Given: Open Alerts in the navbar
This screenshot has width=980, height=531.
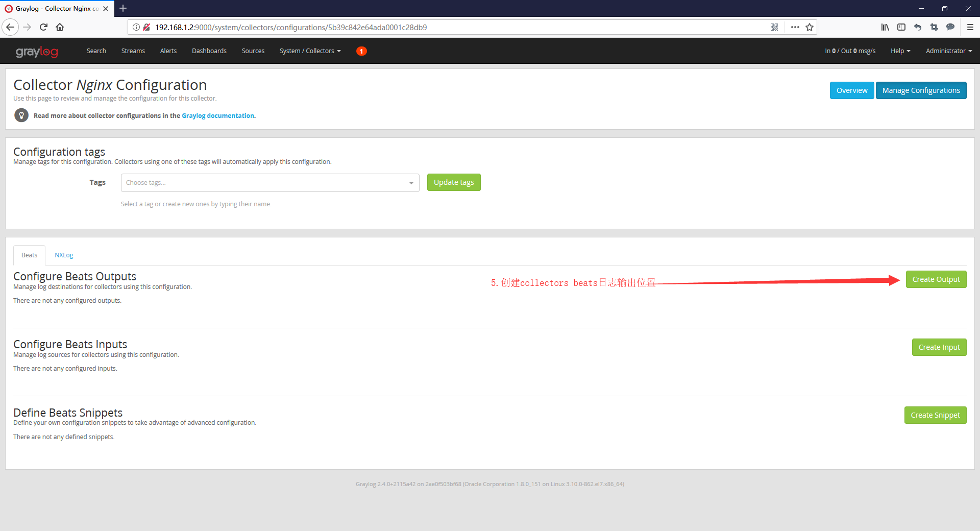Looking at the screenshot, I should coord(168,51).
